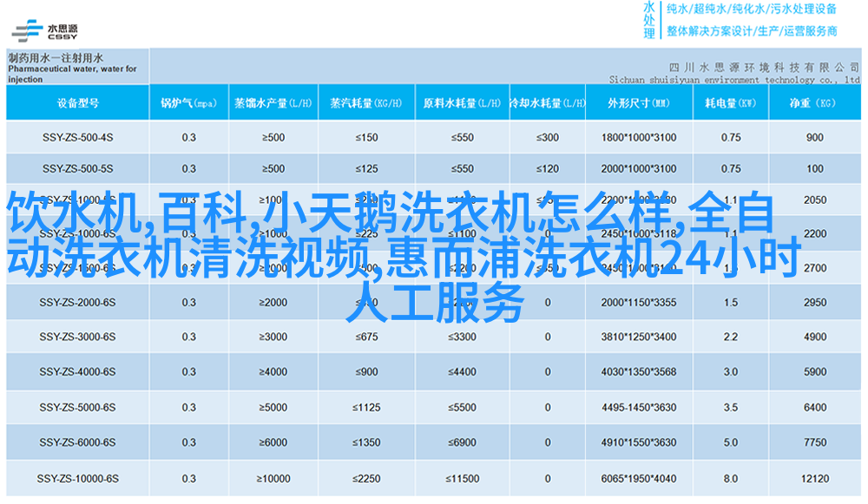Click the 专业研发设计/生产/销售服务 text

pos(750,31)
